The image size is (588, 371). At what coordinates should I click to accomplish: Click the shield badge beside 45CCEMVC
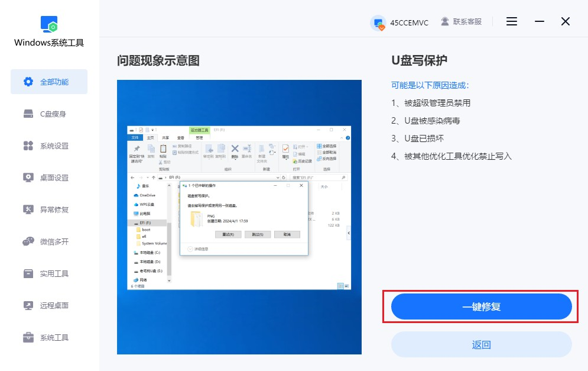(378, 21)
